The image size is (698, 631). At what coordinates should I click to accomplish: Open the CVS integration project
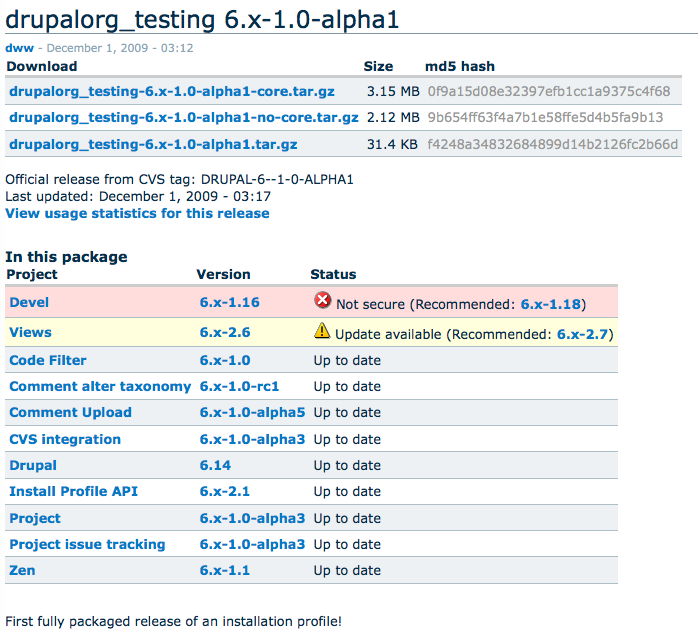65,440
